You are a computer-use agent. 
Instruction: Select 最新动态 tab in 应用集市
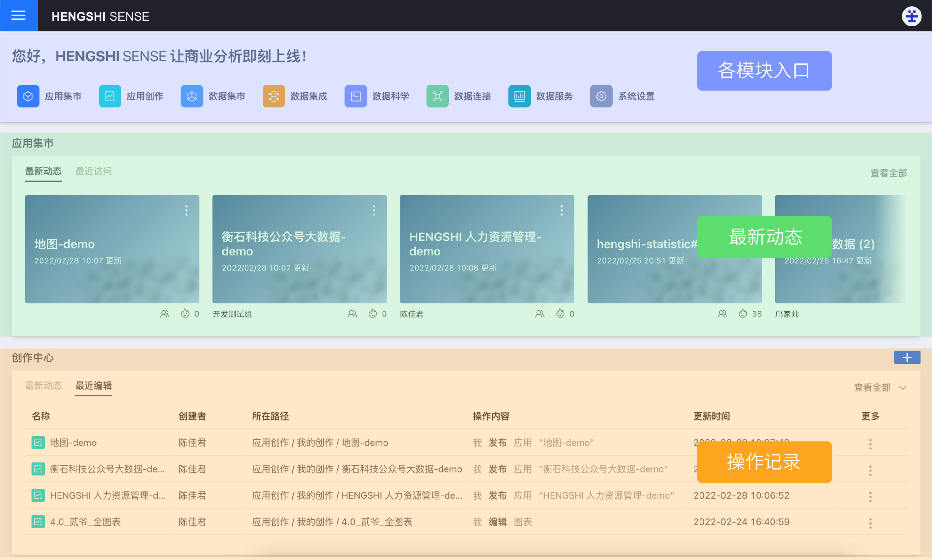coord(43,171)
